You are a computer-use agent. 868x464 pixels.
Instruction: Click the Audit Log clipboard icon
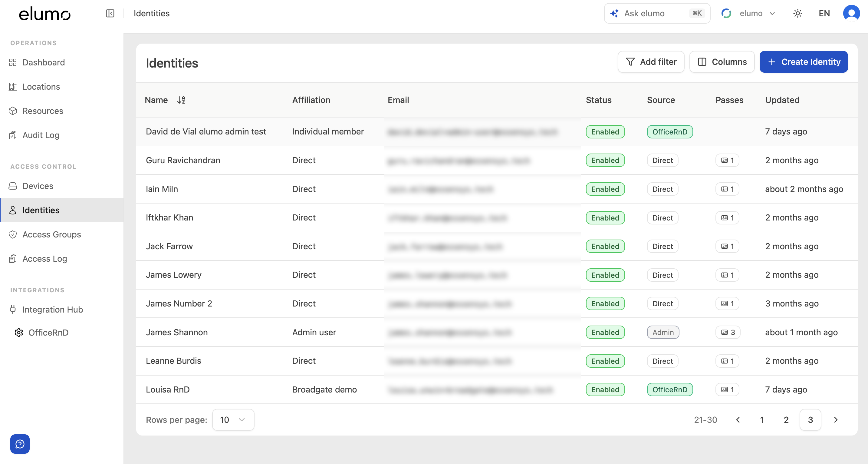pos(13,135)
